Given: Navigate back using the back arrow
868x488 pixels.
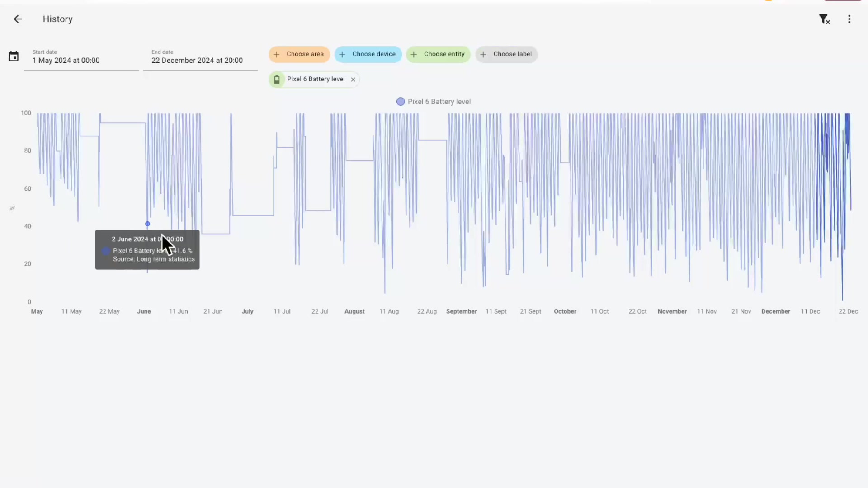Looking at the screenshot, I should pyautogui.click(x=18, y=19).
